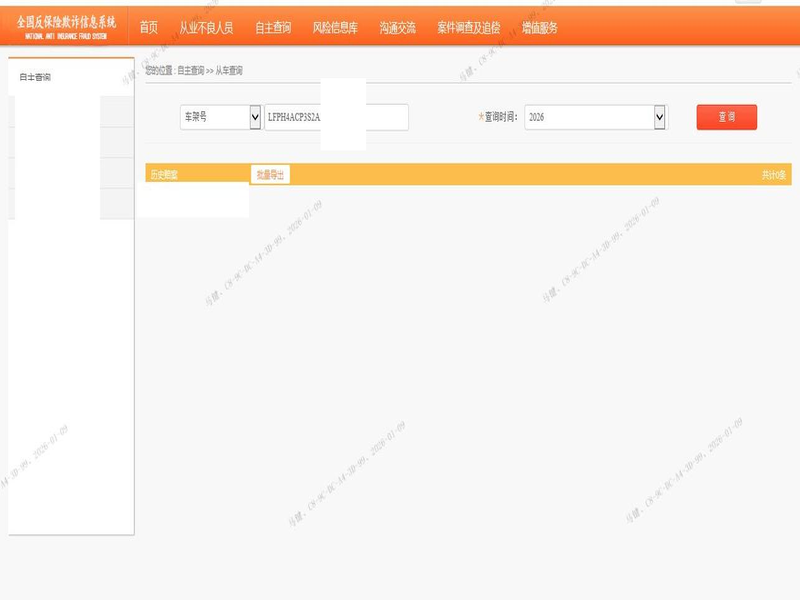Screen dimensions: 800x600
Task: Open 案件调查及追偿 in the navigation bar
Action: [468, 27]
